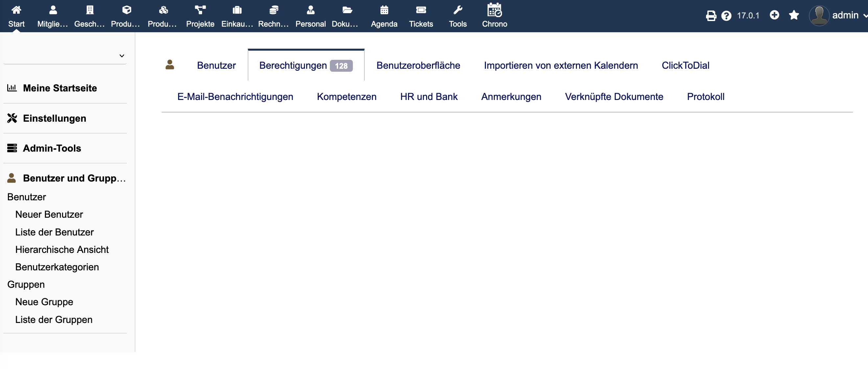Click the user icon beside Benutzer und Gruppen
The height and width of the screenshot is (369, 868).
tap(11, 178)
